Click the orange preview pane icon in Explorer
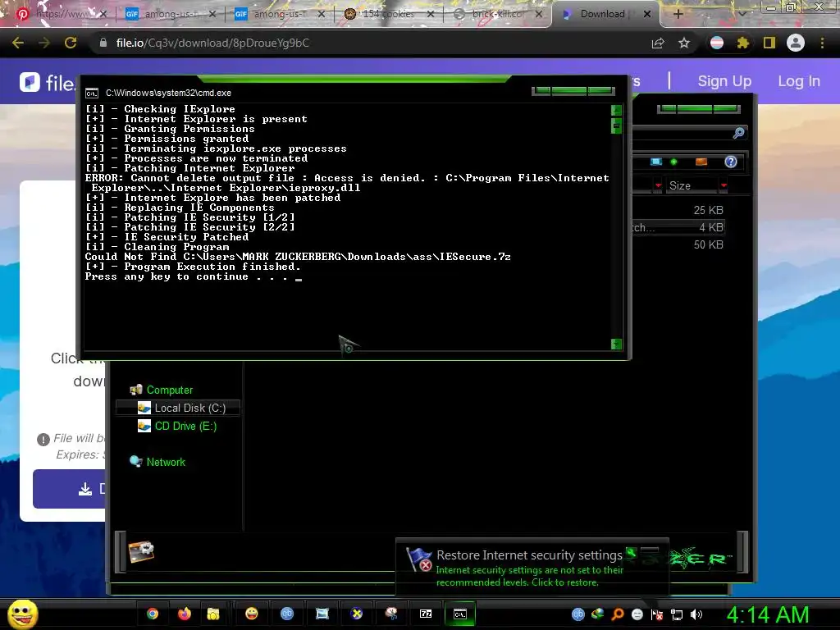Screen dimensions: 840x630 click(701, 162)
